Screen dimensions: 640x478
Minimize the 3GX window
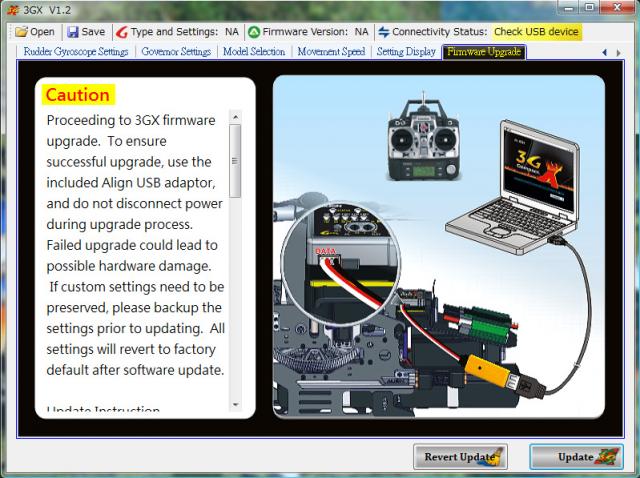[x=569, y=7]
